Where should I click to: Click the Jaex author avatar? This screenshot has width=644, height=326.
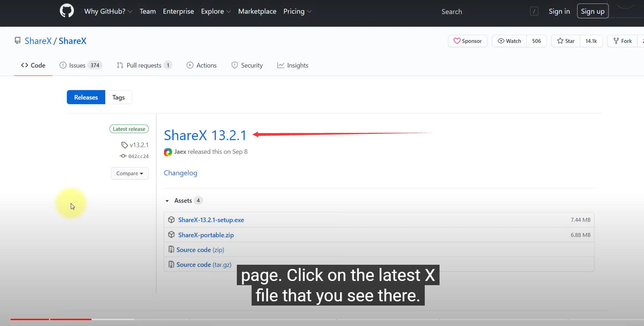(x=168, y=152)
